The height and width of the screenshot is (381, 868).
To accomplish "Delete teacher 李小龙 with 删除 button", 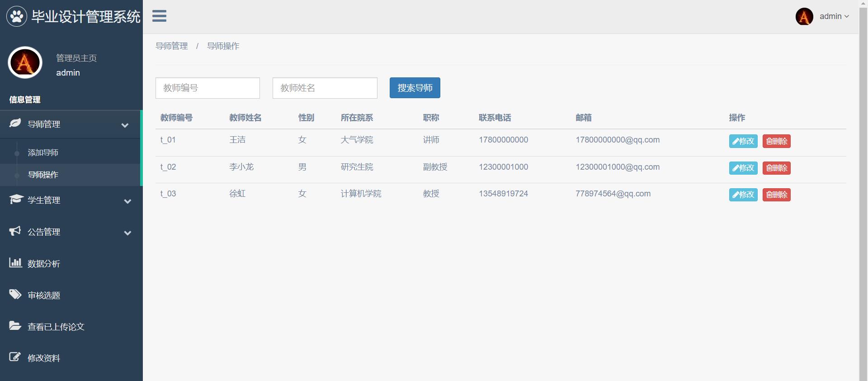I will click(x=776, y=168).
